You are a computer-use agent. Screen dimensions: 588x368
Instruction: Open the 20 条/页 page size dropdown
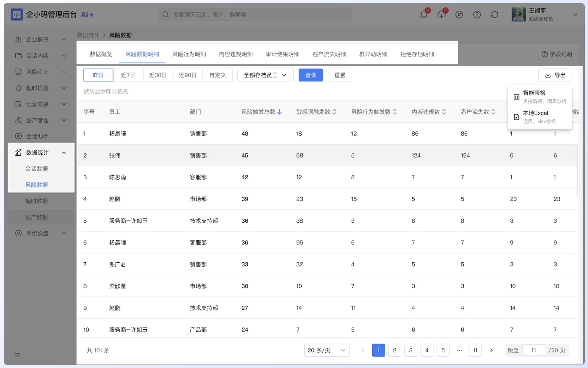(326, 350)
